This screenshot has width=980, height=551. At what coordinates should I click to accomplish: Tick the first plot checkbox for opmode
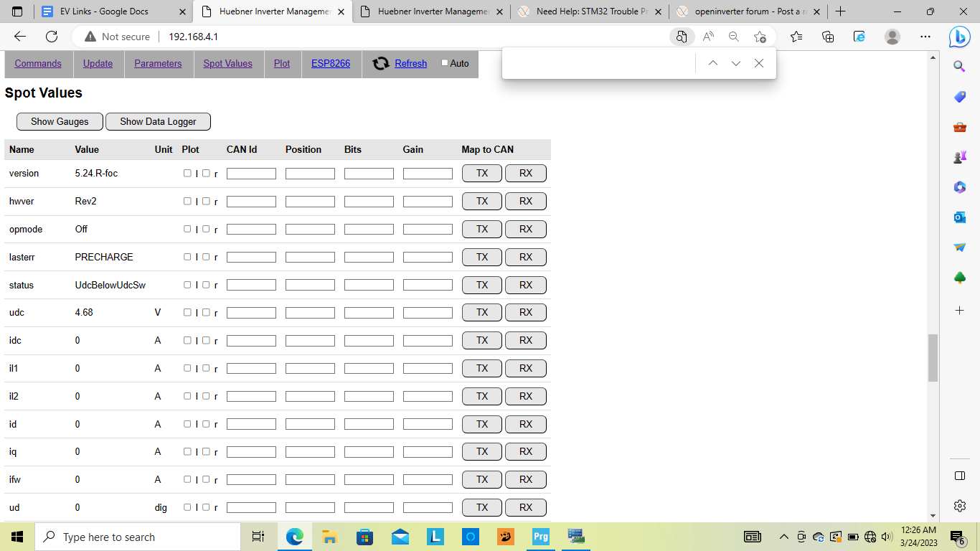click(x=187, y=229)
